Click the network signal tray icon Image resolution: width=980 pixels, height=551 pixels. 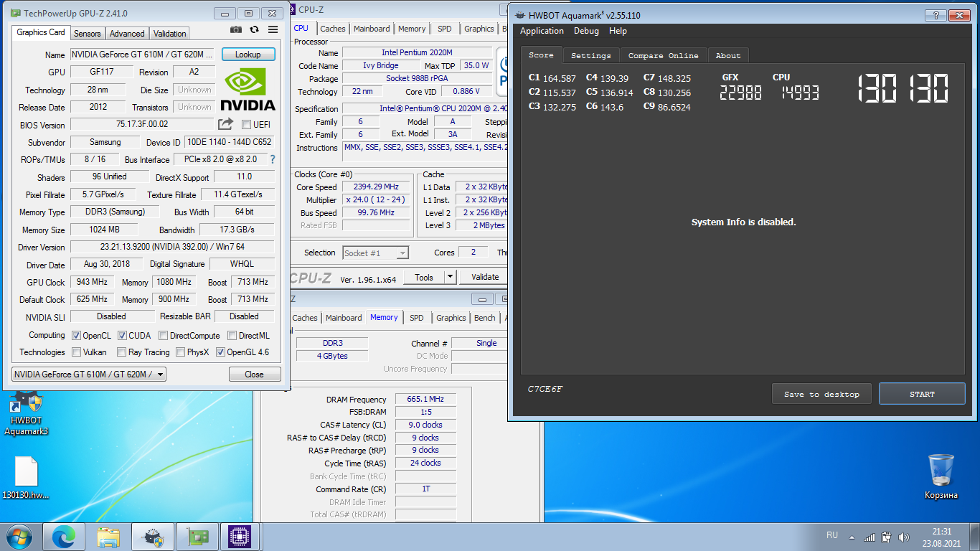coord(869,537)
